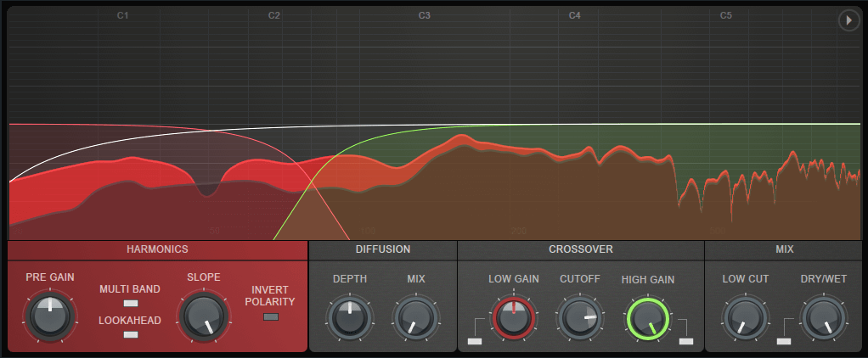Viewport: 868px width, 358px height.
Task: Click the play arrow button at top right
Action: (848, 20)
